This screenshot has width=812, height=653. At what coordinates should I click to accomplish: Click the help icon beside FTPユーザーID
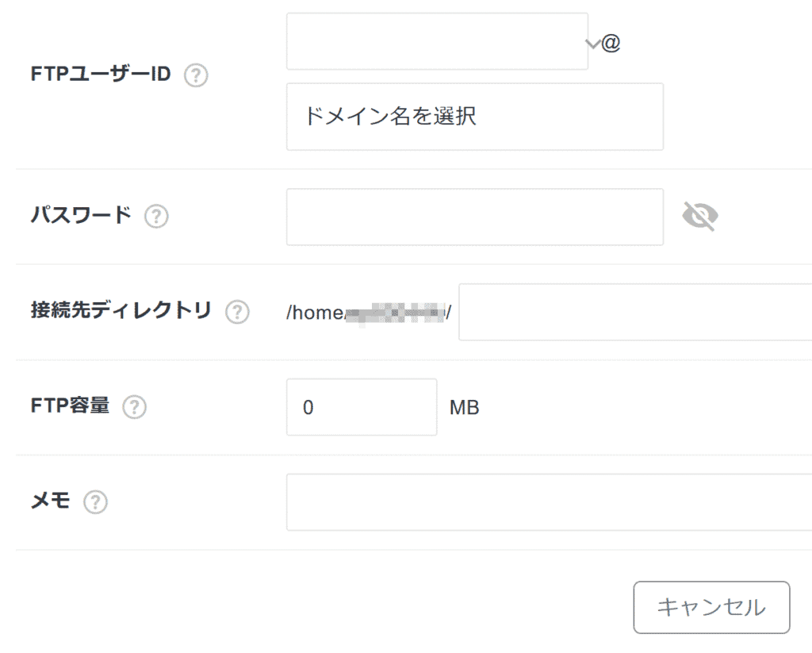(196, 76)
